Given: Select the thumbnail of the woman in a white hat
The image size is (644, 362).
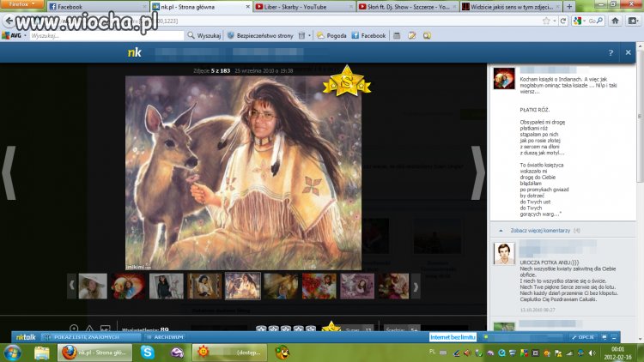Looking at the screenshot, I should point(93,286).
